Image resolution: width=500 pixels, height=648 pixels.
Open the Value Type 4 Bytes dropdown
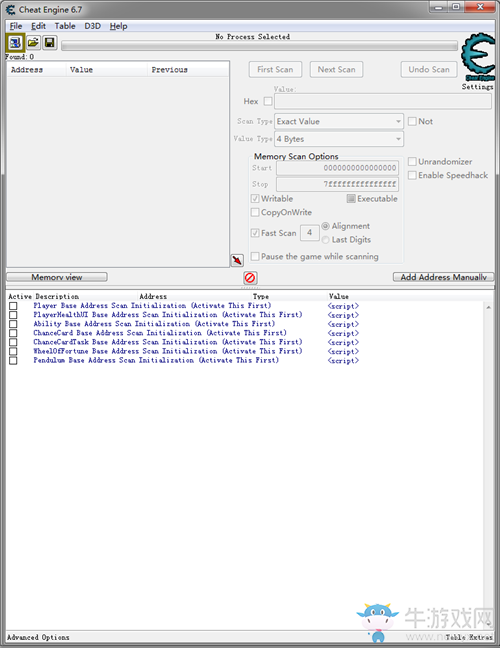click(339, 139)
